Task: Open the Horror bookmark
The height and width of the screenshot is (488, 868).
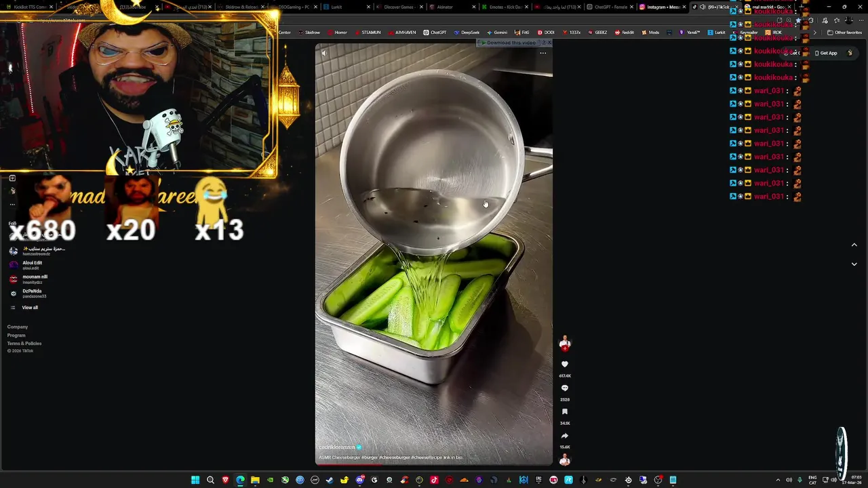Action: pos(336,33)
